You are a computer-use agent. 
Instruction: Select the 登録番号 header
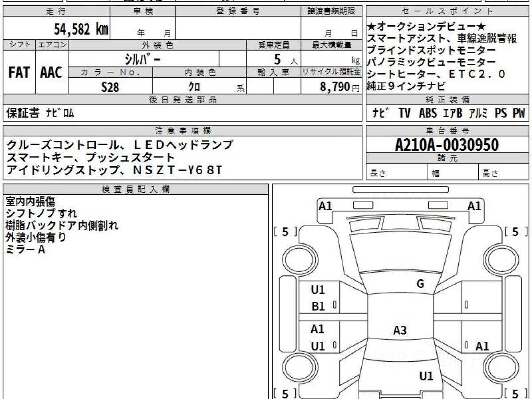click(238, 12)
